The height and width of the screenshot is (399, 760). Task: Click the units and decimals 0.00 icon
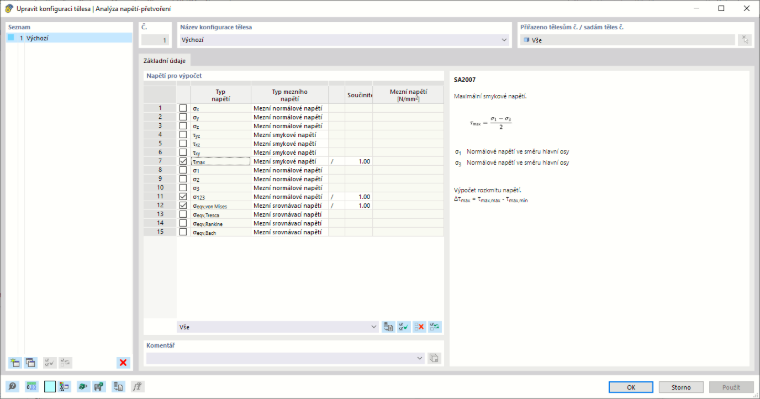click(x=31, y=386)
